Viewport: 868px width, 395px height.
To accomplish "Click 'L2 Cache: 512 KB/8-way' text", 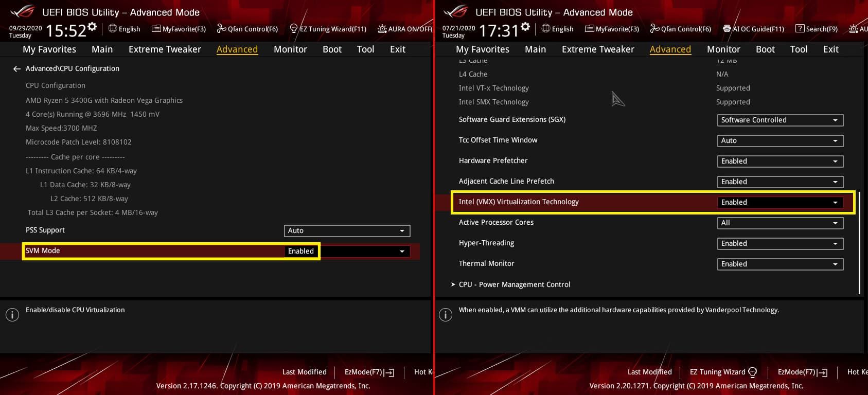I will pyautogui.click(x=89, y=199).
